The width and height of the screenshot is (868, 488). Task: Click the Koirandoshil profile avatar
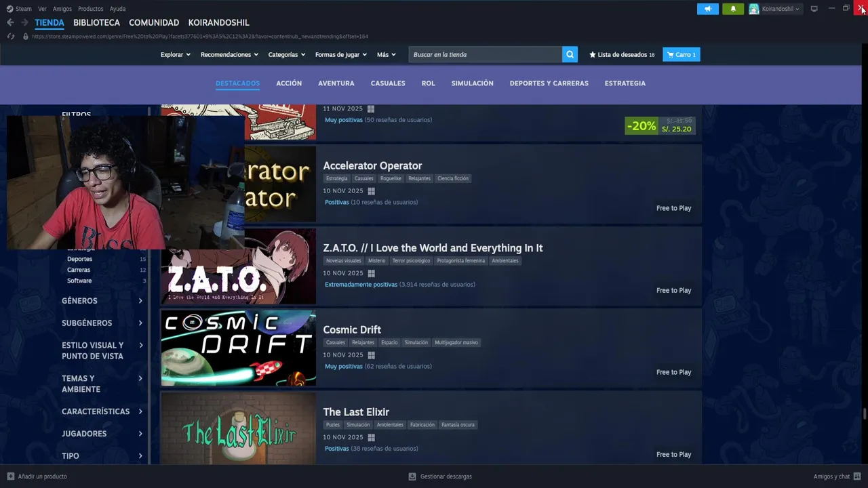(x=754, y=9)
